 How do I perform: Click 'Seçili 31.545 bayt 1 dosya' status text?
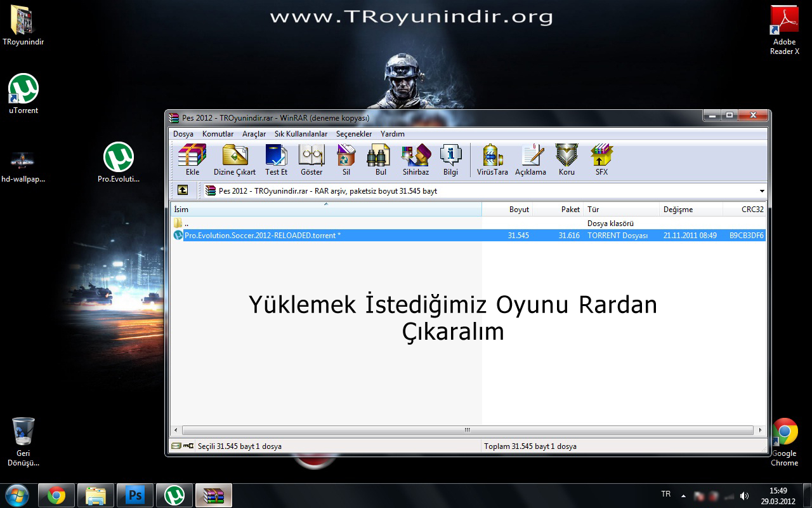(x=240, y=446)
